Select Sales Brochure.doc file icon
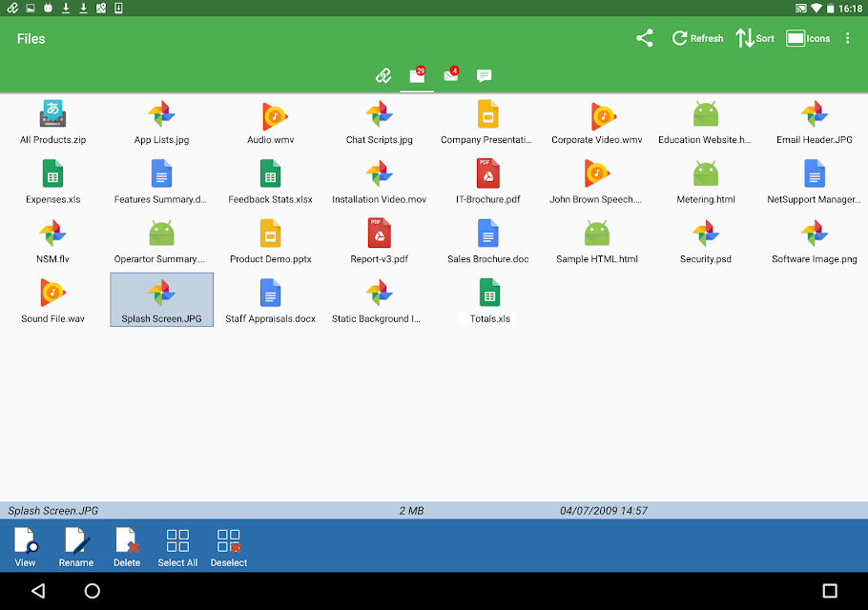The height and width of the screenshot is (610, 868). point(487,234)
